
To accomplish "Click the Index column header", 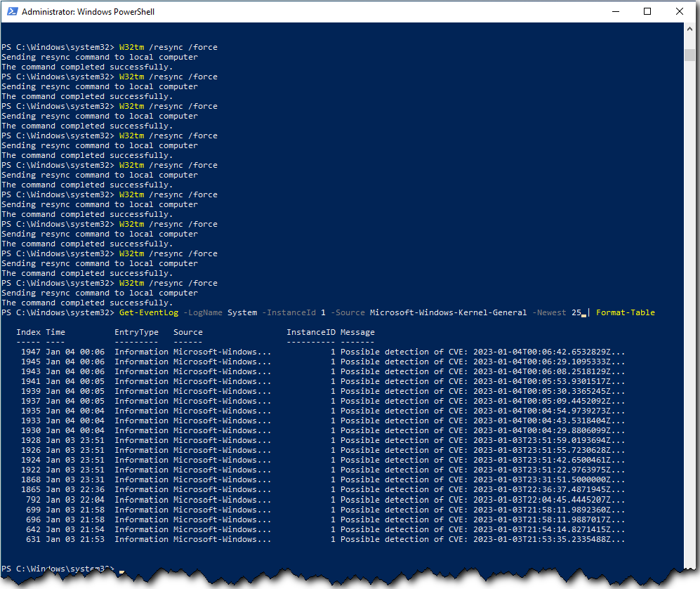I will (28, 332).
